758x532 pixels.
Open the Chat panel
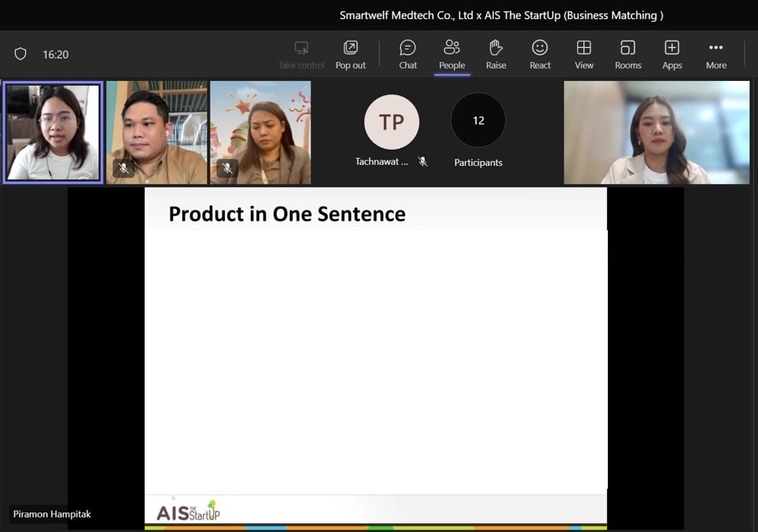tap(407, 54)
